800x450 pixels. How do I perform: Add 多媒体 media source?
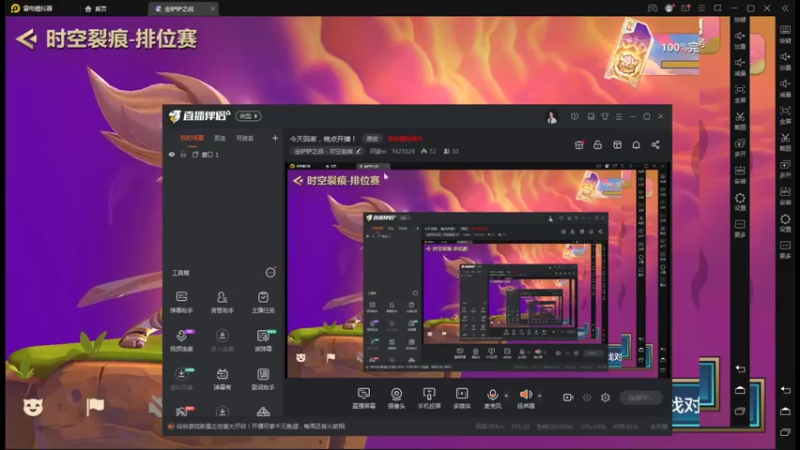click(462, 398)
